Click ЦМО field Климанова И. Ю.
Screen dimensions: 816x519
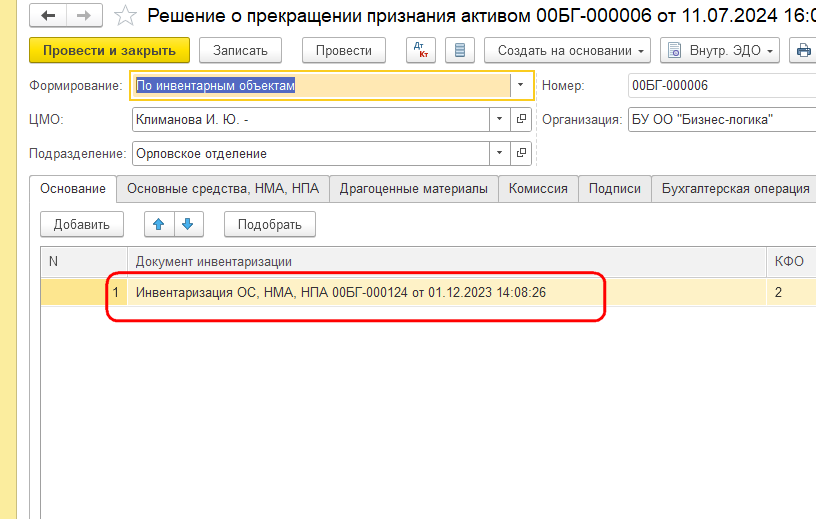coord(311,119)
